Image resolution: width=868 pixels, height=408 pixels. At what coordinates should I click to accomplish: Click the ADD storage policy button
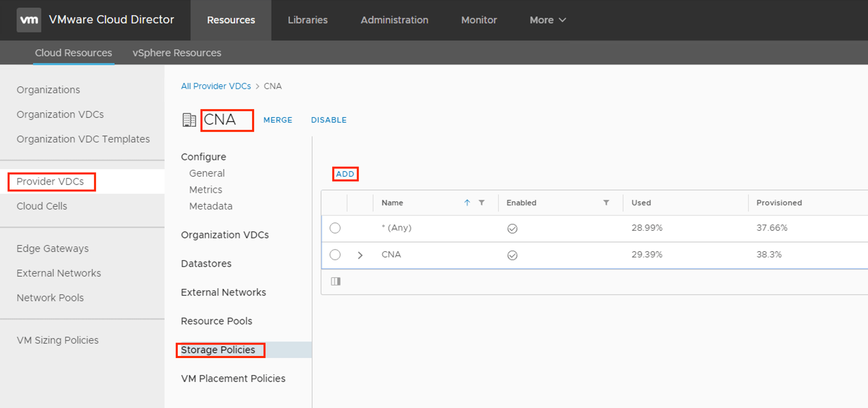click(345, 174)
